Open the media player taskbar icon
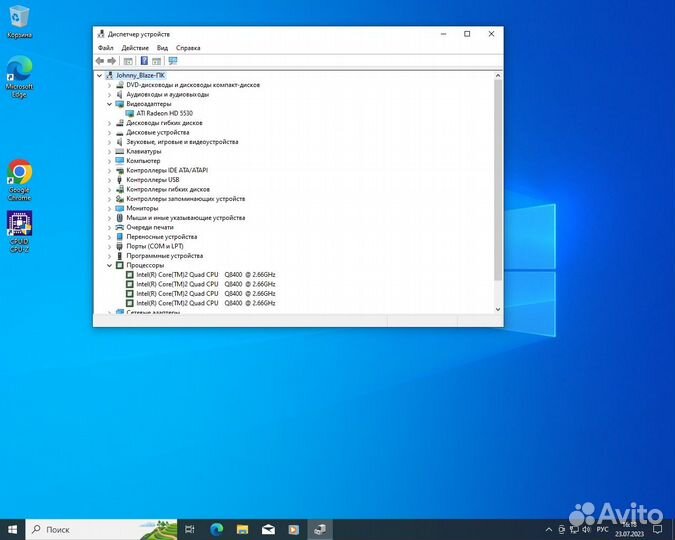Image resolution: width=675 pixels, height=540 pixels. point(294,530)
